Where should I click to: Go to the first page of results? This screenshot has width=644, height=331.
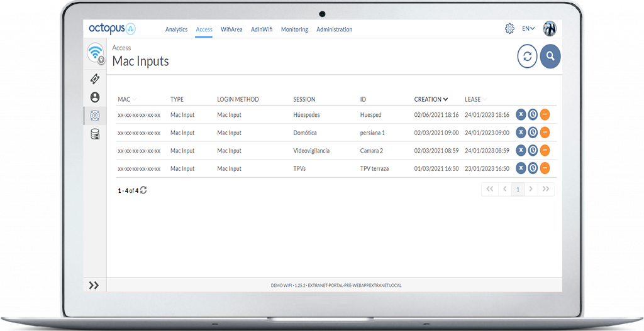pos(489,189)
